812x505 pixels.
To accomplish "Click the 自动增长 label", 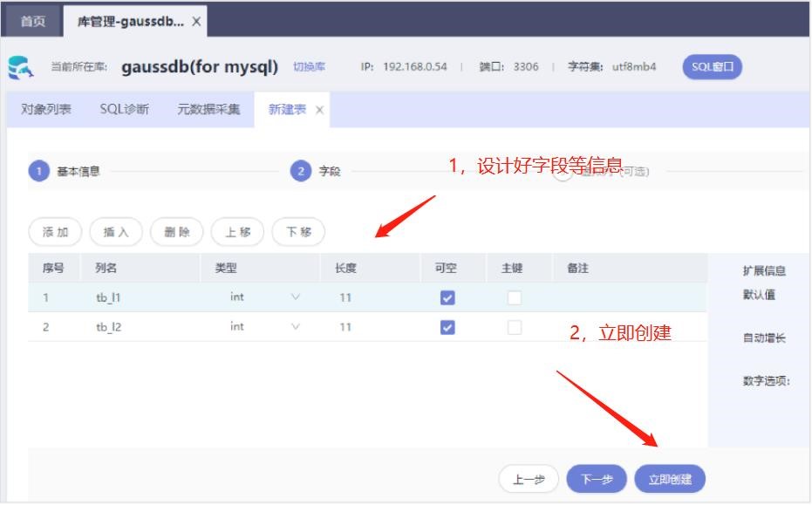I will pos(764,338).
